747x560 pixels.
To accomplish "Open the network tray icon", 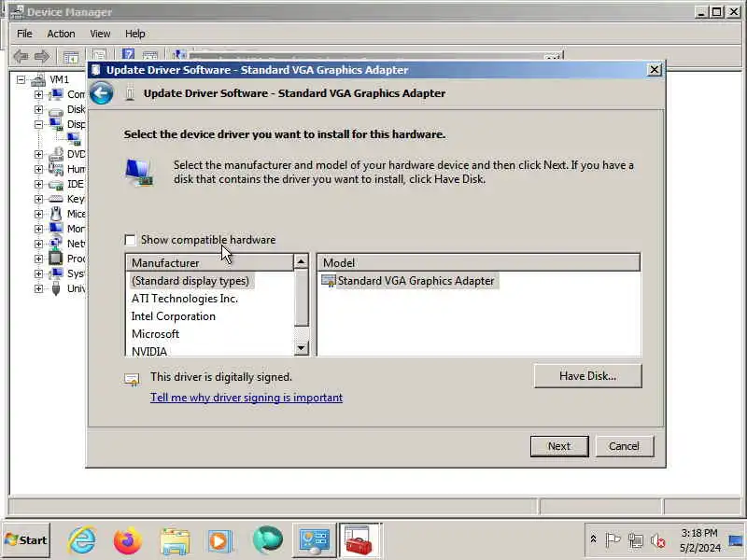I will coord(636,540).
